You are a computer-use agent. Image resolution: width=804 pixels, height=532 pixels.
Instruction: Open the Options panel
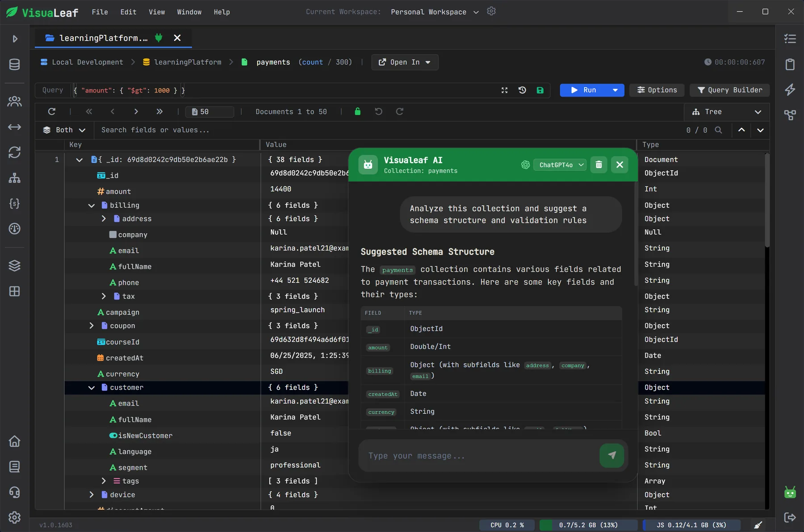pyautogui.click(x=657, y=90)
